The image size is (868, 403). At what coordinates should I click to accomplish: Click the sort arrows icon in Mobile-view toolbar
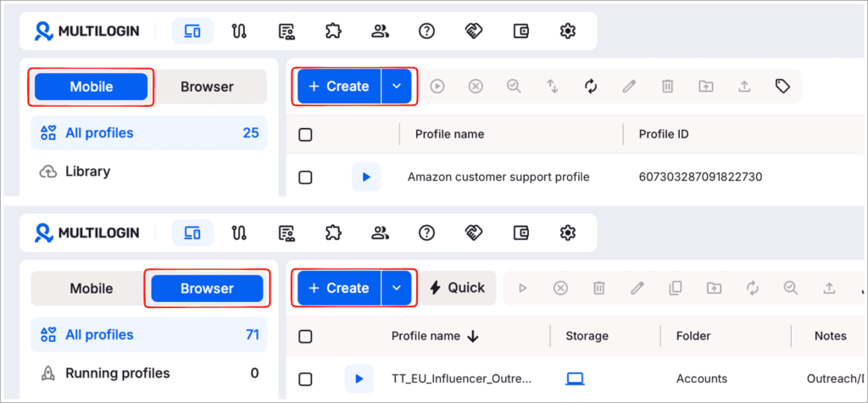coord(553,86)
